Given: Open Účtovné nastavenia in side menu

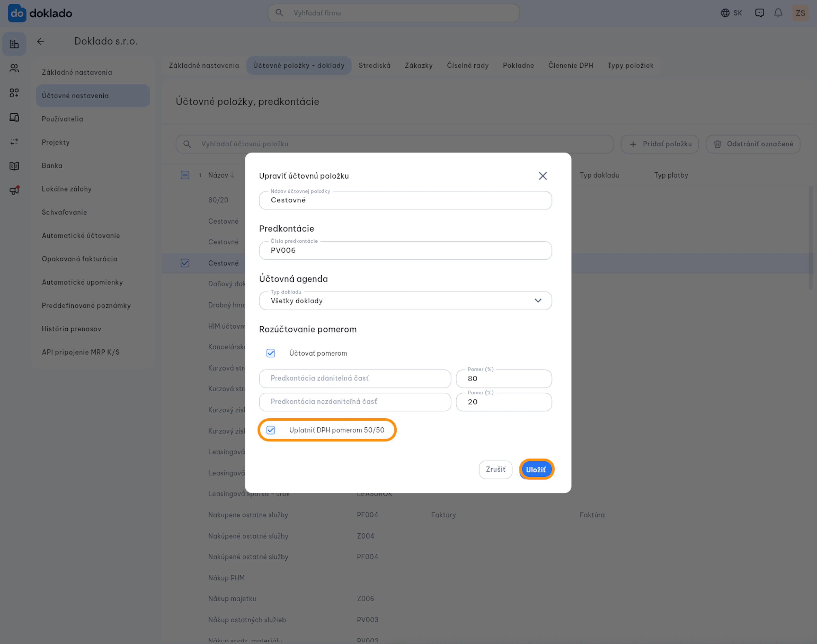Looking at the screenshot, I should point(93,96).
